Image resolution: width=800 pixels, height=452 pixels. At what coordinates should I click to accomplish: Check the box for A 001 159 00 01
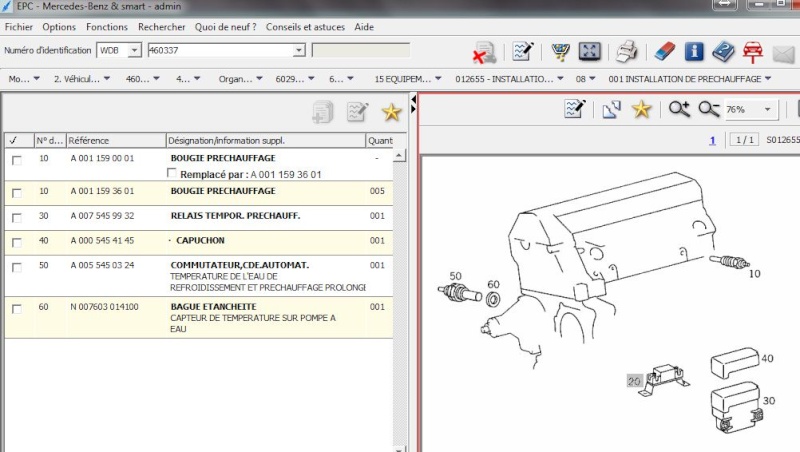coord(17,160)
